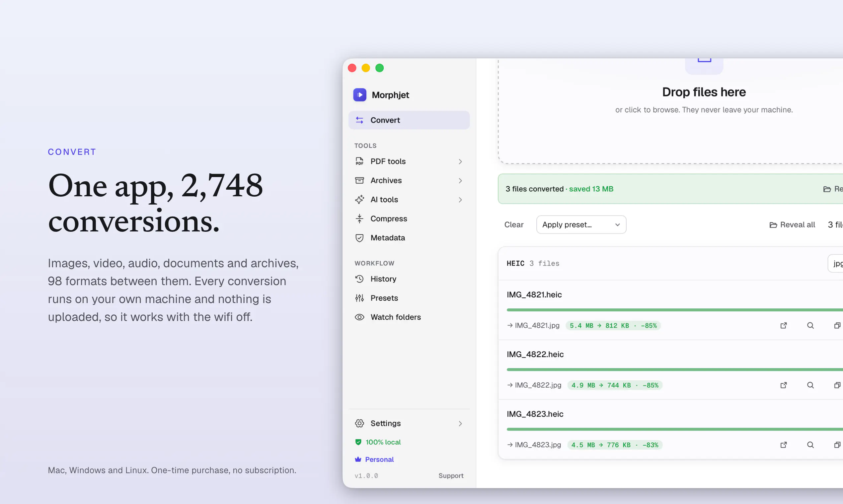Click the yellow window minimize button
The width and height of the screenshot is (843, 504).
pyautogui.click(x=366, y=68)
